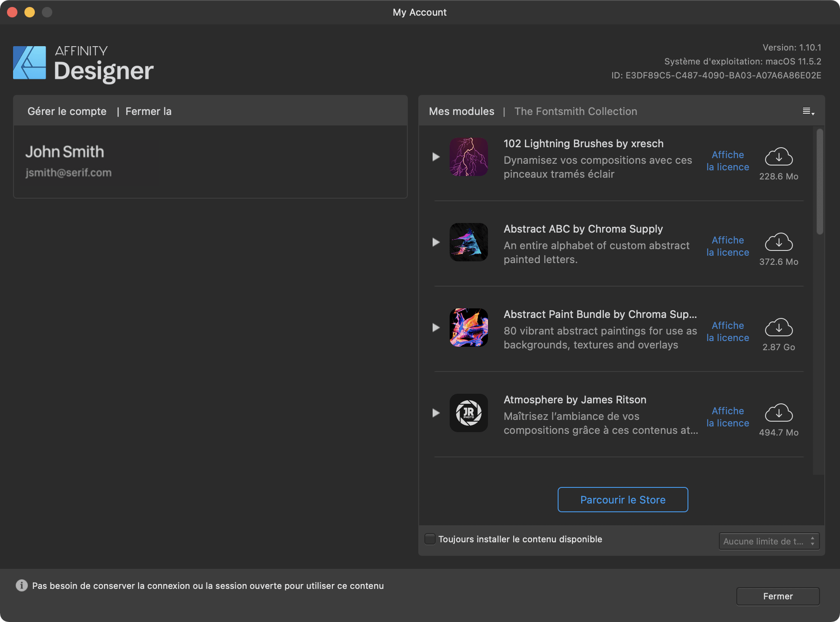This screenshot has height=622, width=840.
Task: Click the modules list scrollbar
Action: (820, 181)
